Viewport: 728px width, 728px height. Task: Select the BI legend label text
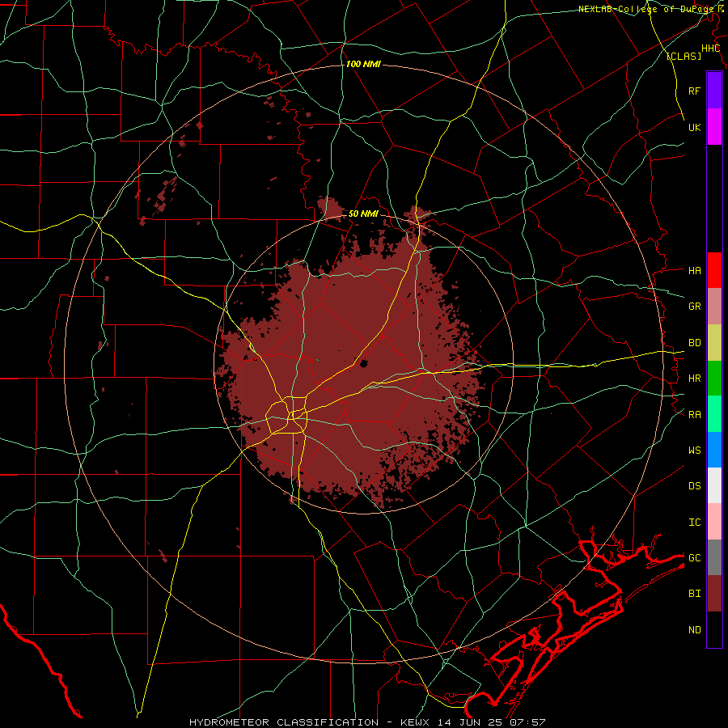click(x=694, y=594)
